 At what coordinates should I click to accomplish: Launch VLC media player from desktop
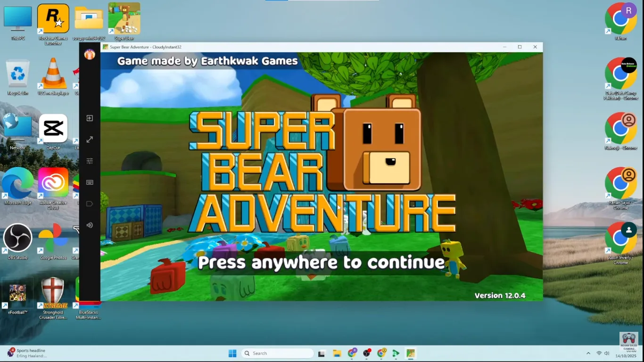(x=53, y=74)
